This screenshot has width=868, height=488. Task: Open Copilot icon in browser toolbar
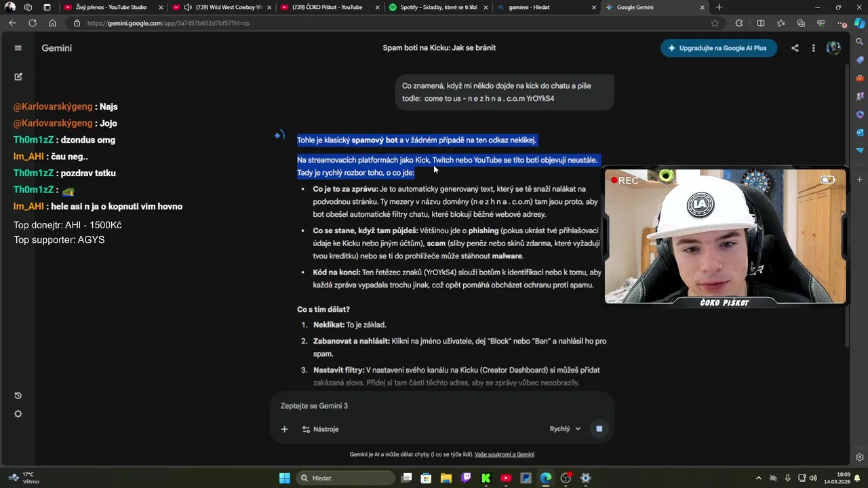pos(859,23)
